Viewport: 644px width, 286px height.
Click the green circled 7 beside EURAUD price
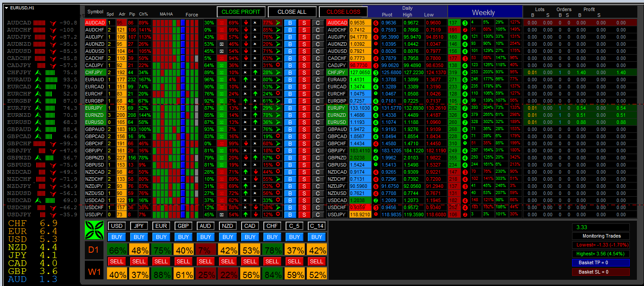pos(376,79)
